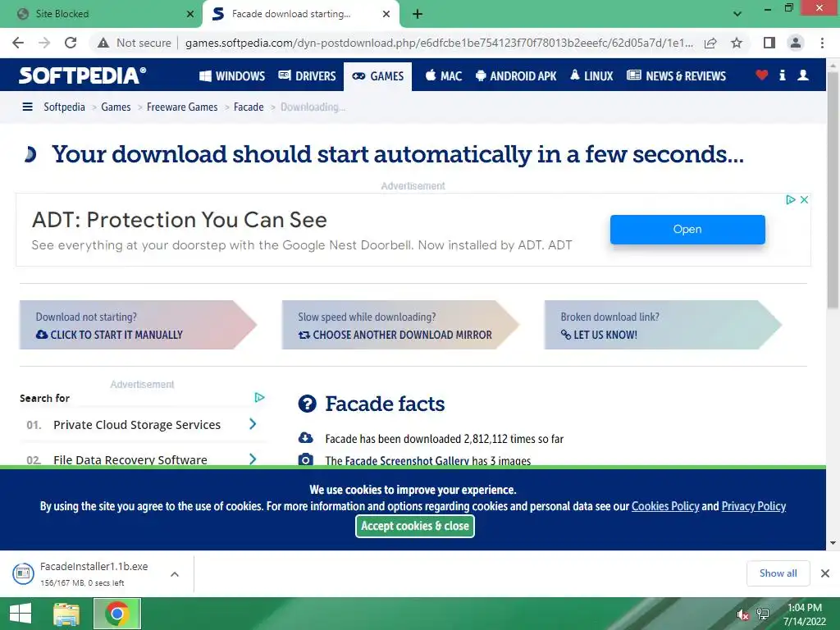Open a new browser tab
The height and width of the screenshot is (630, 840).
click(x=418, y=14)
